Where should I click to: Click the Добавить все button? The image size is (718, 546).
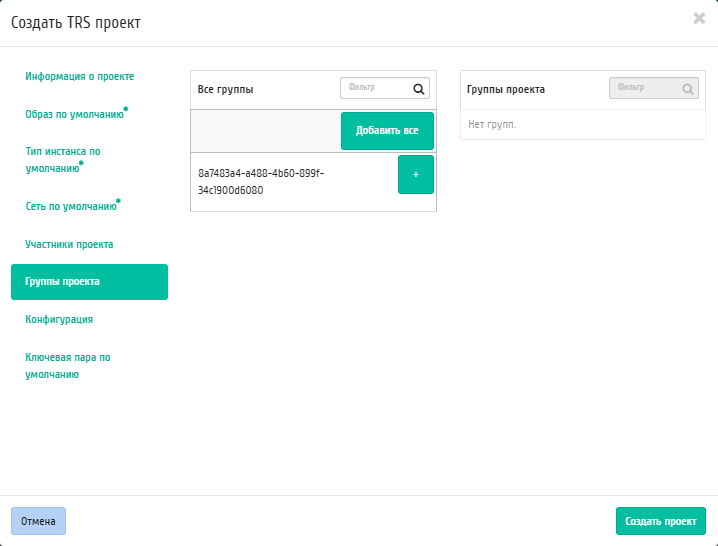point(387,131)
